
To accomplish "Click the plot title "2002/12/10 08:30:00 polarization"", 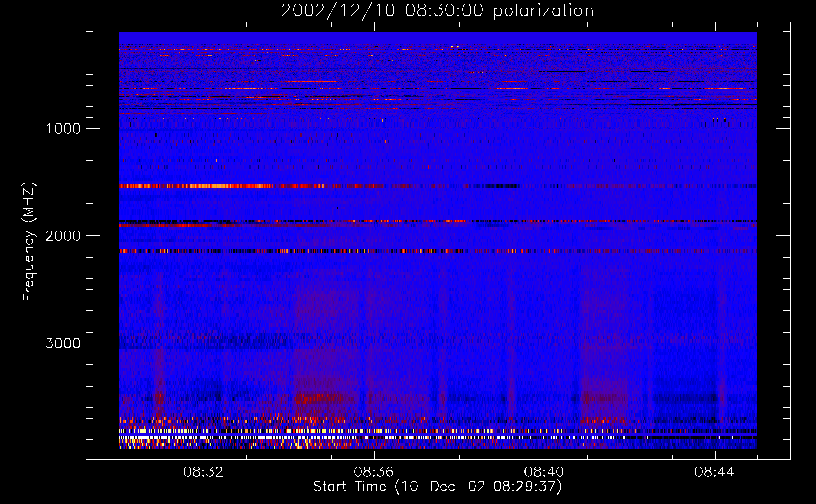I will click(x=437, y=11).
